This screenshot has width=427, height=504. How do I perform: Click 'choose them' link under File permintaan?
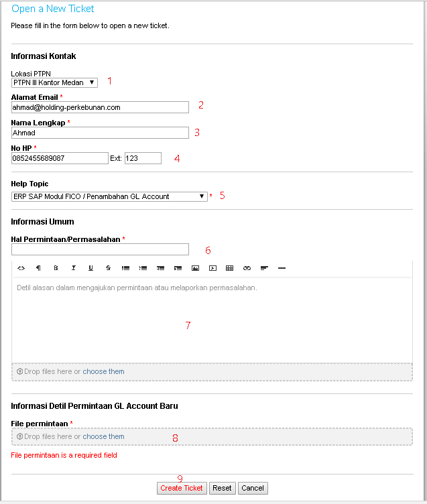[104, 436]
